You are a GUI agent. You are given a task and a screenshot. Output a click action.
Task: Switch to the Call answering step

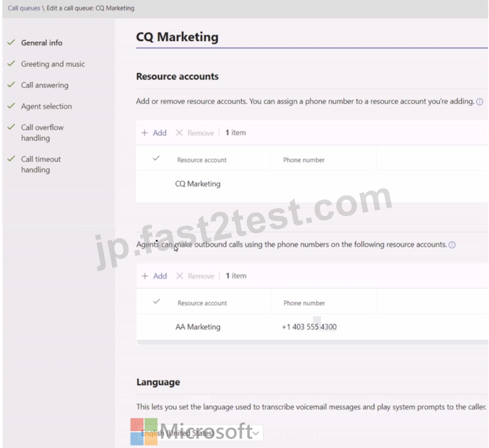45,85
